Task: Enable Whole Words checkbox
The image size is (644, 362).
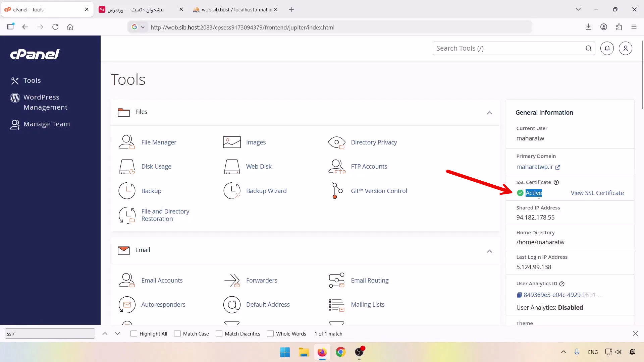Action: pyautogui.click(x=270, y=334)
